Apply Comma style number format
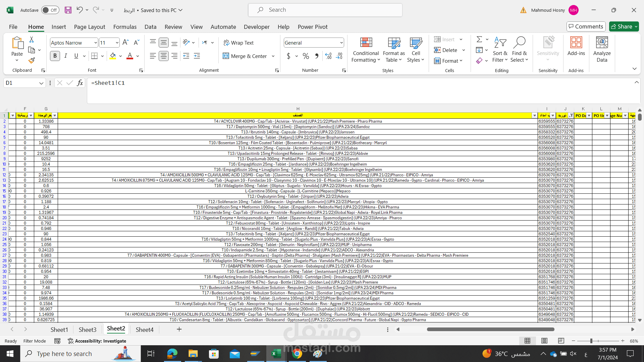The image size is (644, 362). click(x=317, y=56)
